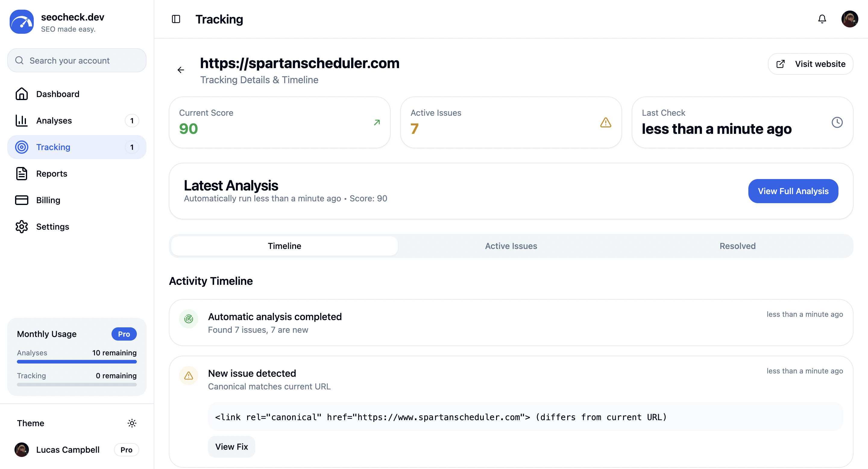868x469 pixels.
Task: Click the Active Issues count 7
Action: (x=414, y=129)
